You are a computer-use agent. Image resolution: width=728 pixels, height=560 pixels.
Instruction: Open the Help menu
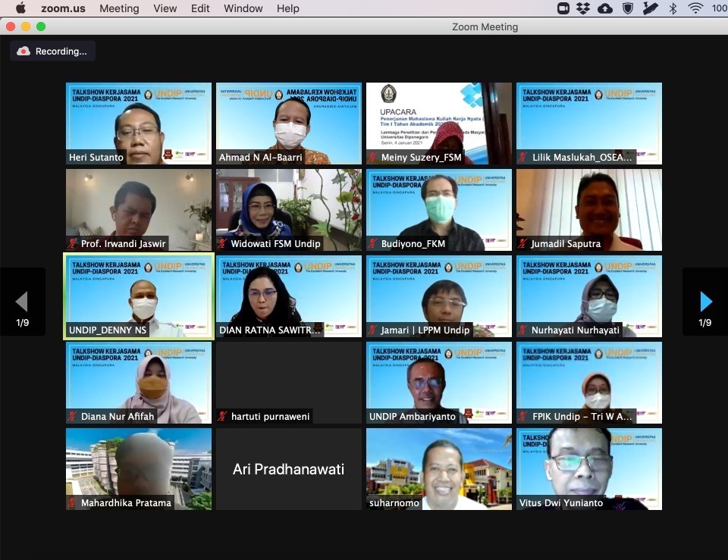coord(287,8)
